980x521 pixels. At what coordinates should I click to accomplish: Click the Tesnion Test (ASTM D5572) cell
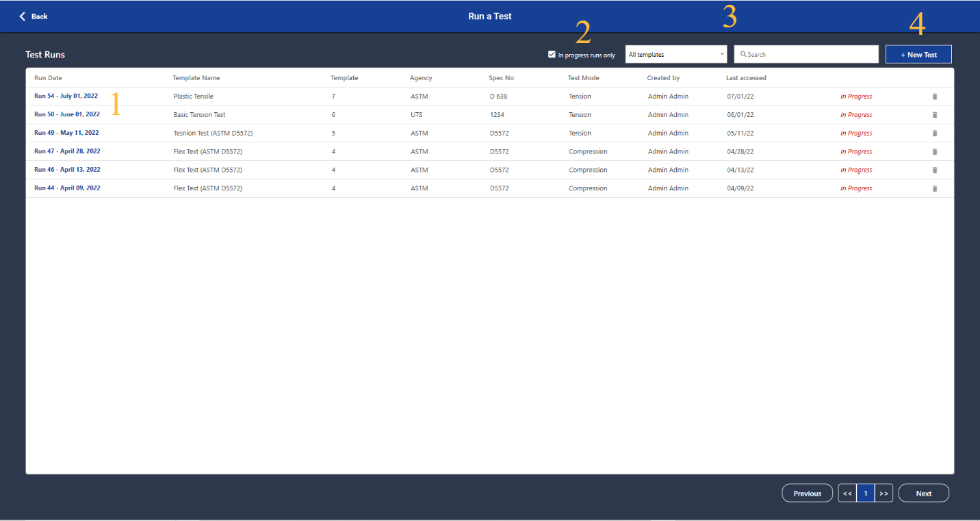(214, 134)
